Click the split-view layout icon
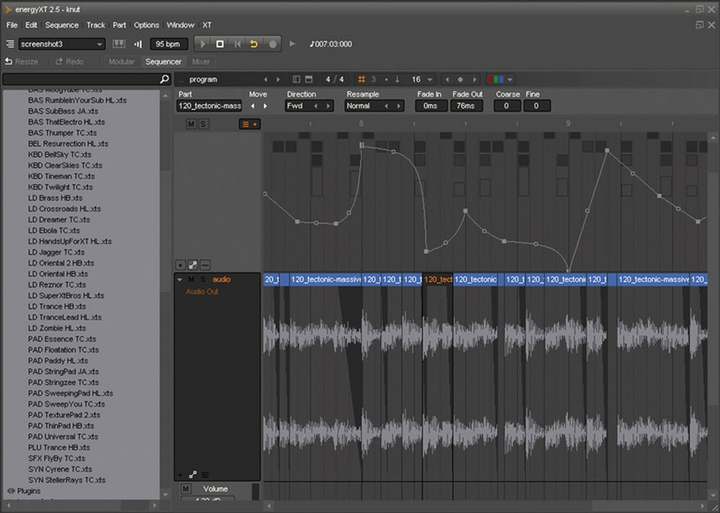 pyautogui.click(x=297, y=79)
